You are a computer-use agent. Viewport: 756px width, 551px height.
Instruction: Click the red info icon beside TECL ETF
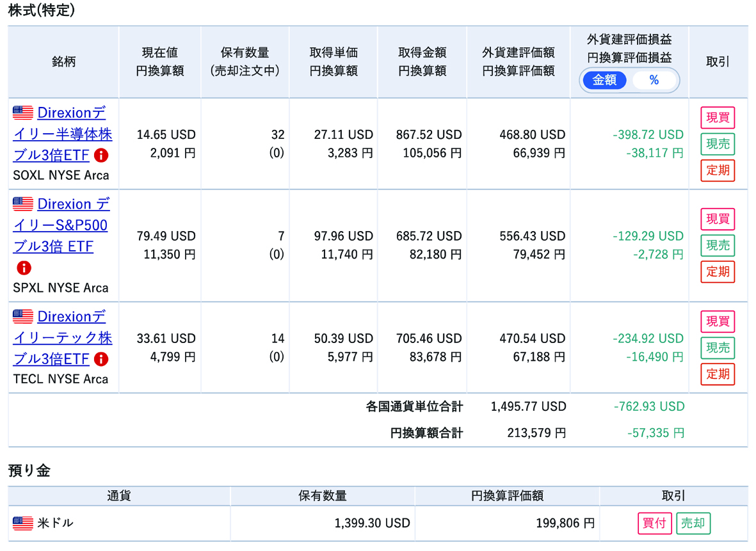coord(101,359)
